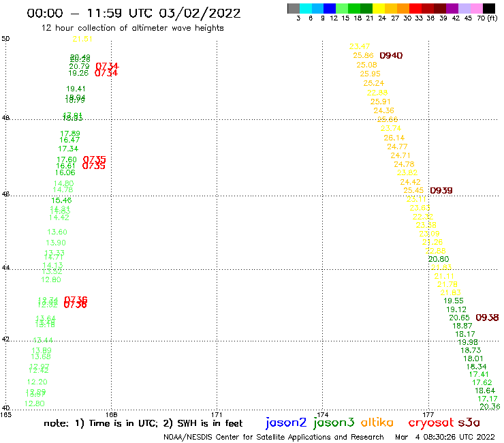Click the cryosat satellite legend label
Screen dimensions: 504x443
click(431, 423)
